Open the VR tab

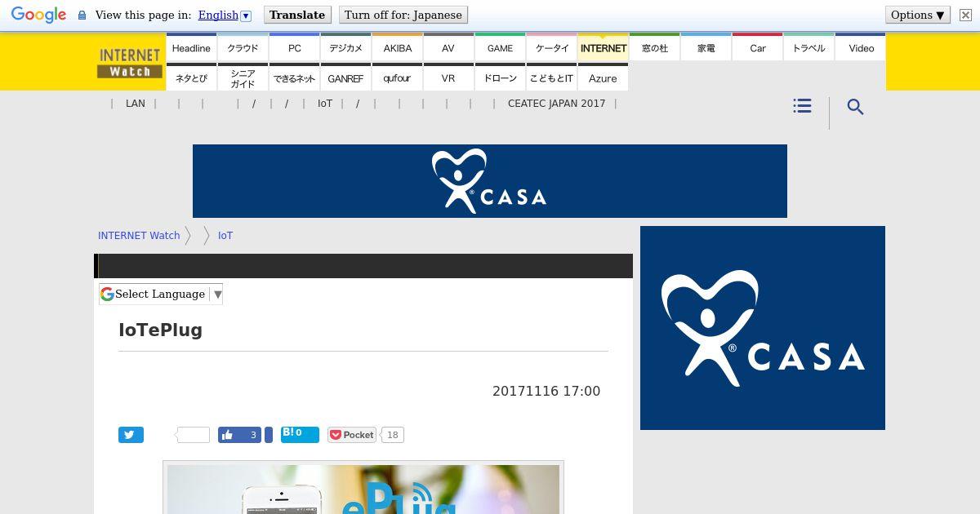(448, 78)
